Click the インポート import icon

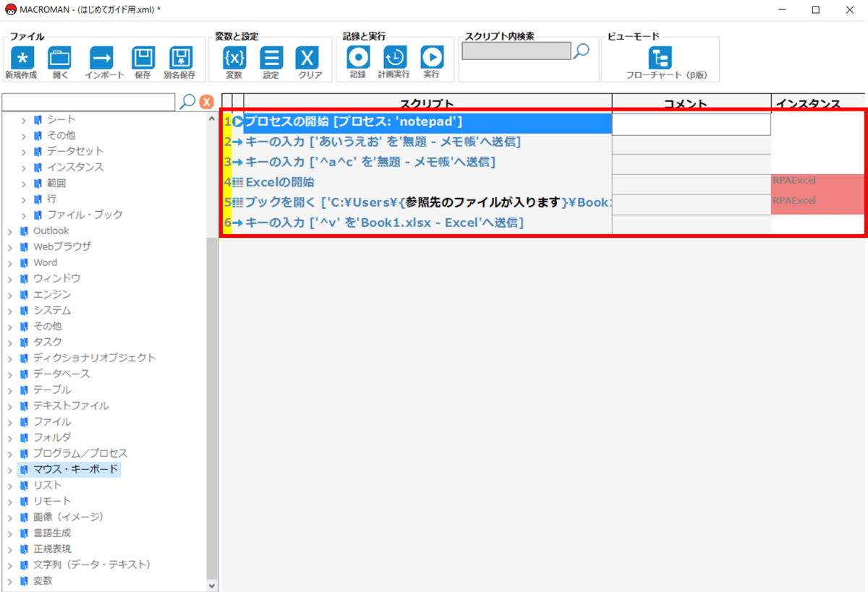click(101, 59)
